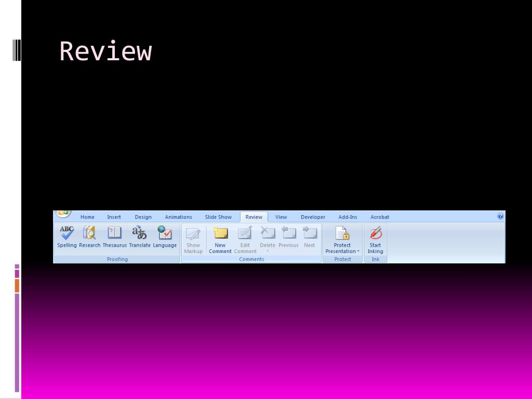Image resolution: width=532 pixels, height=399 pixels.
Task: Open the Developer tab
Action: [x=313, y=217]
